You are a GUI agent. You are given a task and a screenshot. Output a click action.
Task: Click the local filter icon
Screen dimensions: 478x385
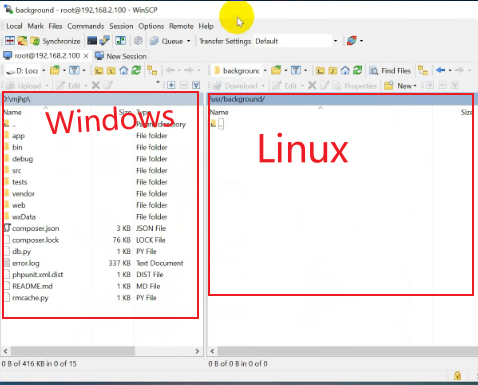[74, 70]
